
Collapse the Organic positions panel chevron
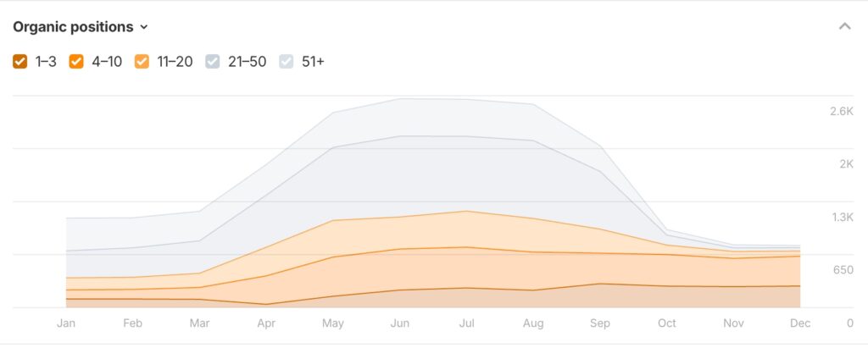[x=844, y=27]
